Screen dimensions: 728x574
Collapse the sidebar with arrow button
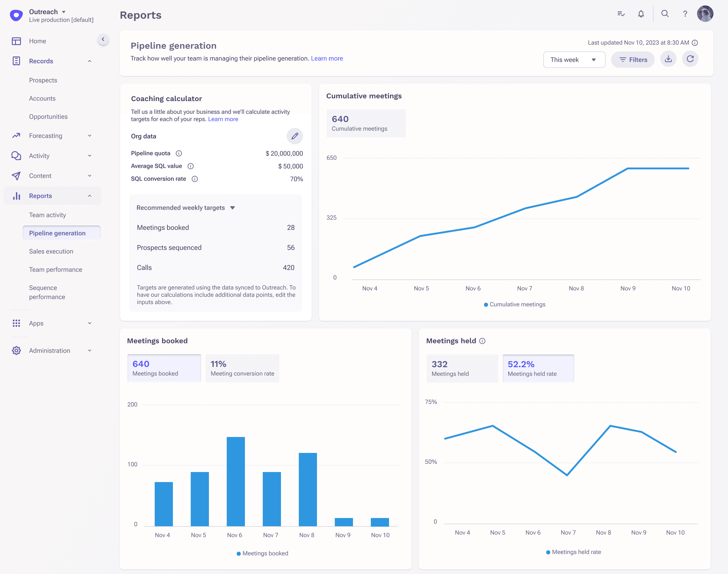[x=103, y=39]
